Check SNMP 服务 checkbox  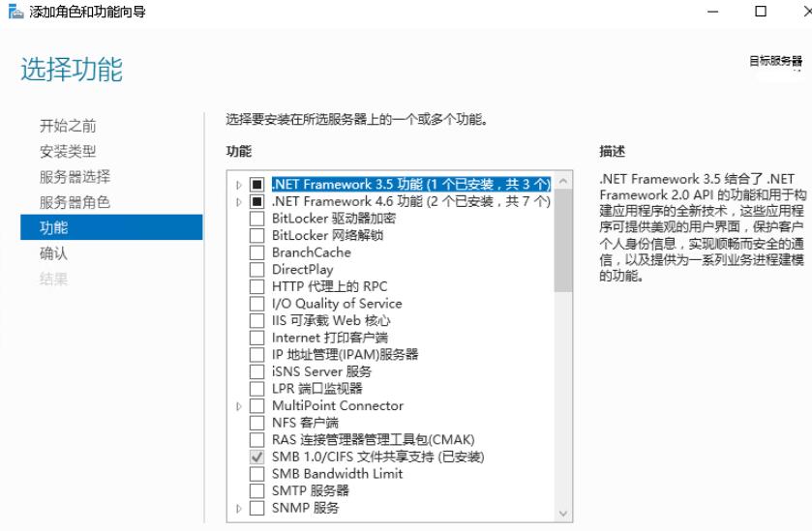point(256,508)
